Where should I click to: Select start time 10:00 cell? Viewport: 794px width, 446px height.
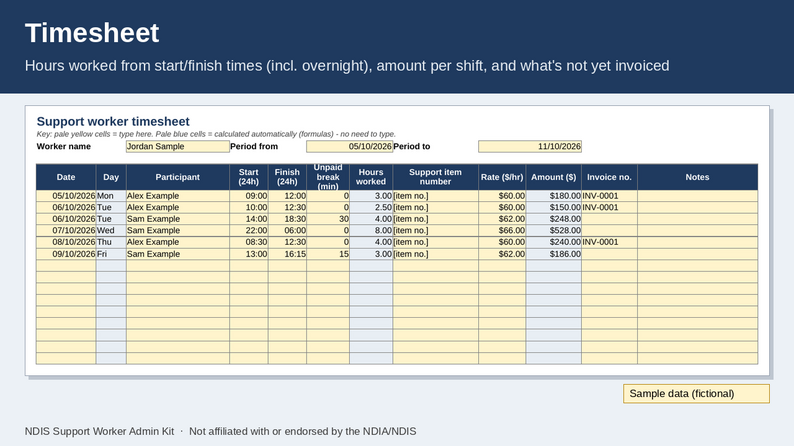[249, 208]
